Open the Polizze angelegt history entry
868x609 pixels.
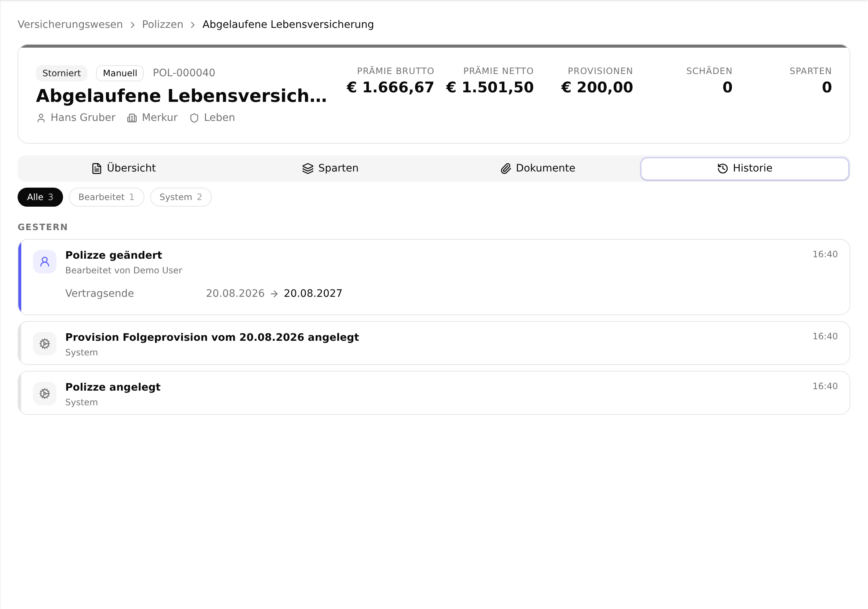434,393
